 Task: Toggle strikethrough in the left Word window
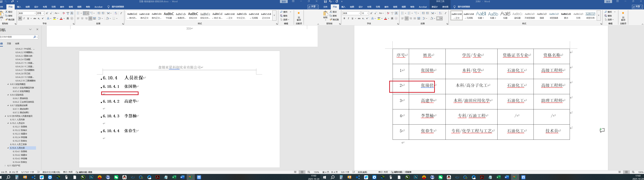pyautogui.click(x=35, y=18)
